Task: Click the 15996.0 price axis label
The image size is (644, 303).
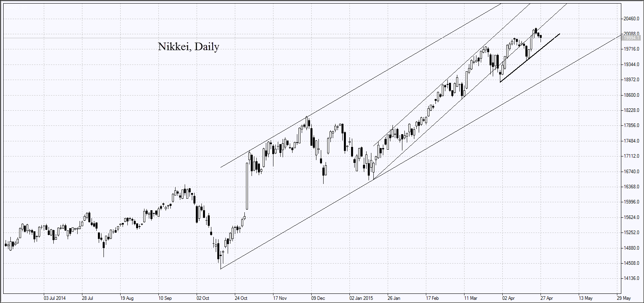Action: (632, 202)
